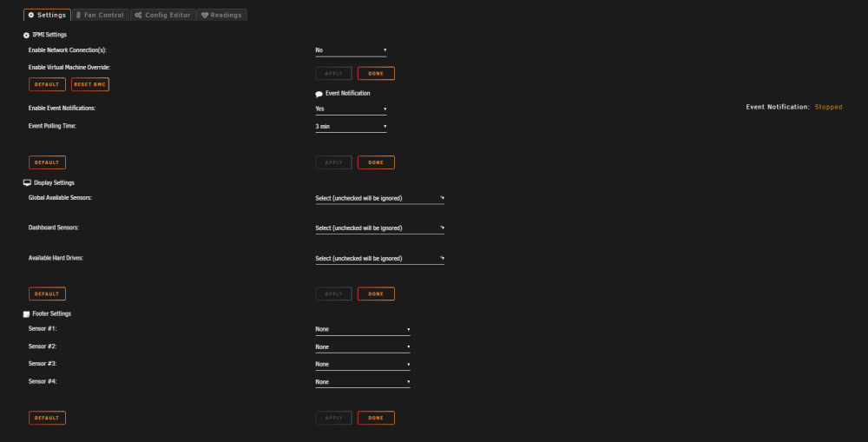
Task: Open the Settings tab
Action: tap(47, 15)
